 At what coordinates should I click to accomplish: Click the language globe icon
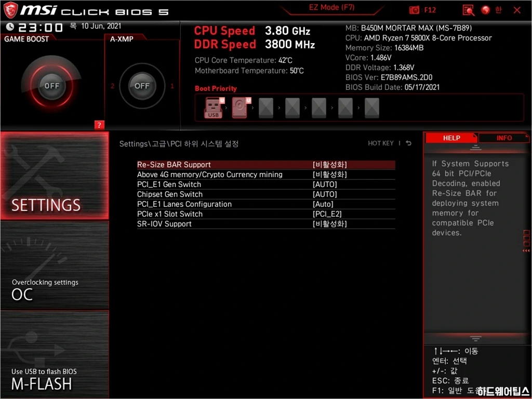coord(486,10)
